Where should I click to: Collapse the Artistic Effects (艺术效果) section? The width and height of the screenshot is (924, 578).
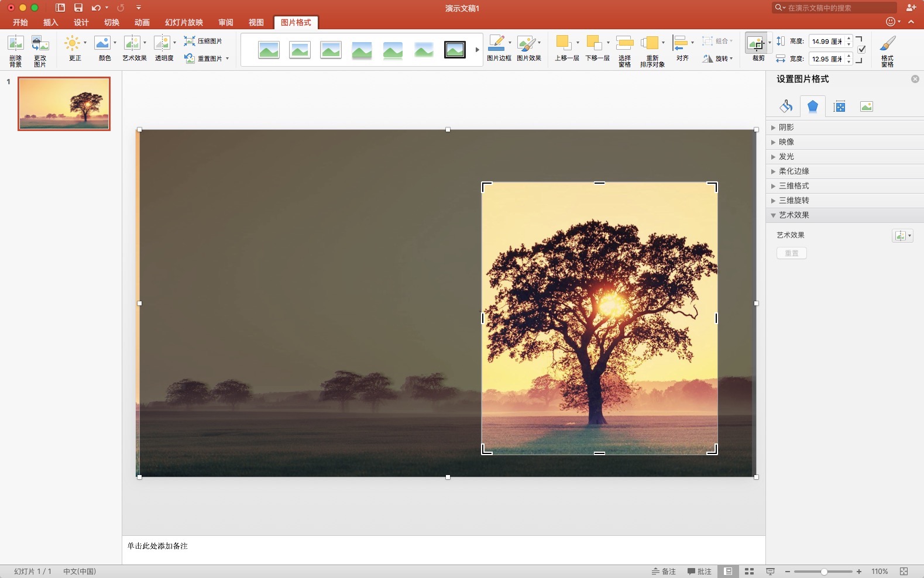pos(794,215)
